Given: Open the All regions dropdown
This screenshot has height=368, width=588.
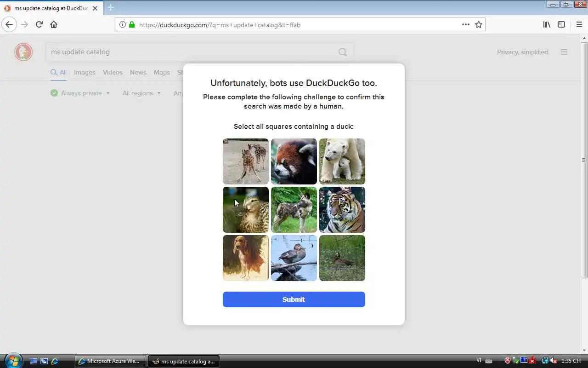Looking at the screenshot, I should tap(141, 93).
